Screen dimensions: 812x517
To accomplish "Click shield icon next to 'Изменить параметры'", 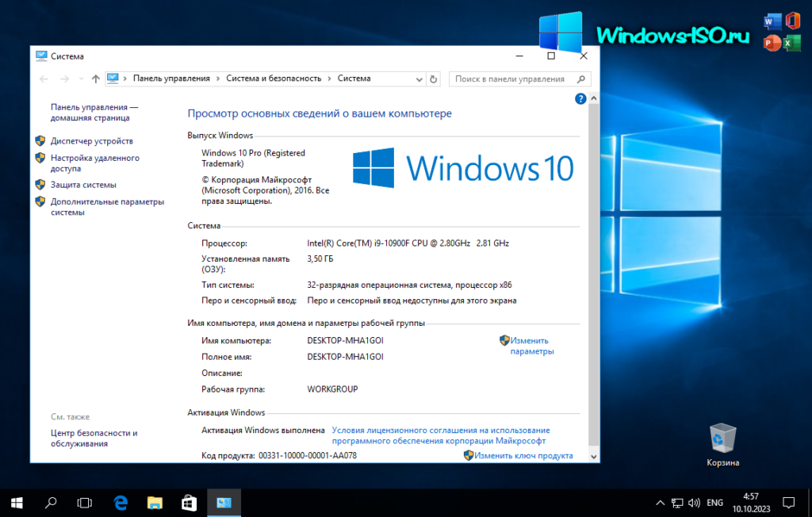I will point(504,340).
